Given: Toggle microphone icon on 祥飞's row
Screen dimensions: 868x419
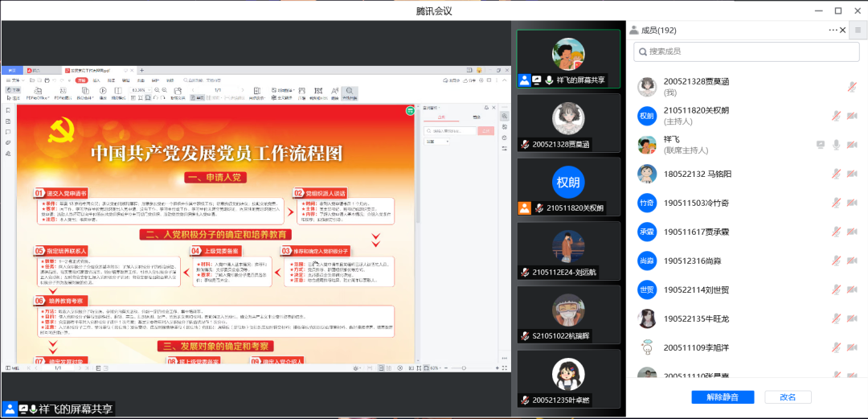Looking at the screenshot, I should tap(837, 145).
